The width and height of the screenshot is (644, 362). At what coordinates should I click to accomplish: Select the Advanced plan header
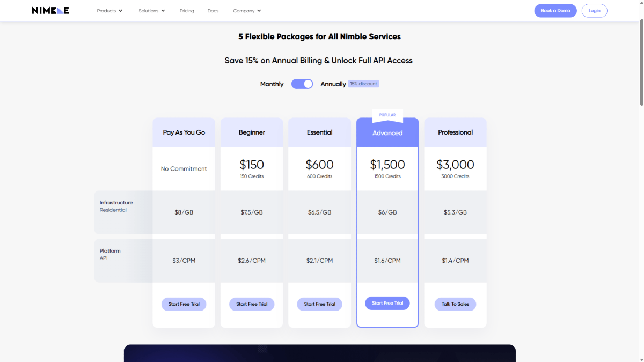coord(387,132)
